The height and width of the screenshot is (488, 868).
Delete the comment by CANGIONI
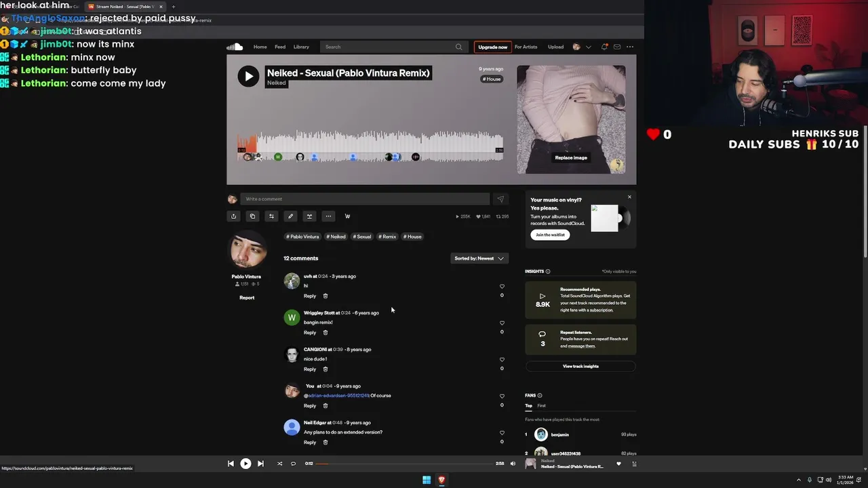pos(325,369)
